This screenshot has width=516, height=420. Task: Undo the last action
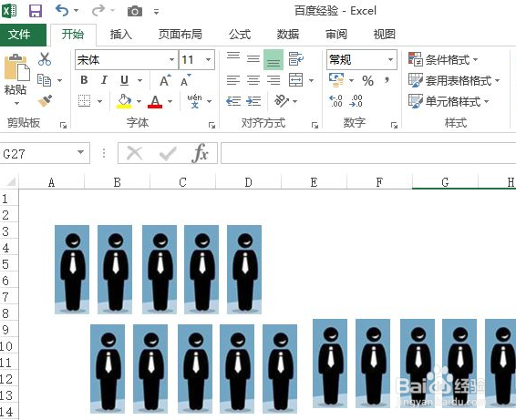tap(62, 11)
